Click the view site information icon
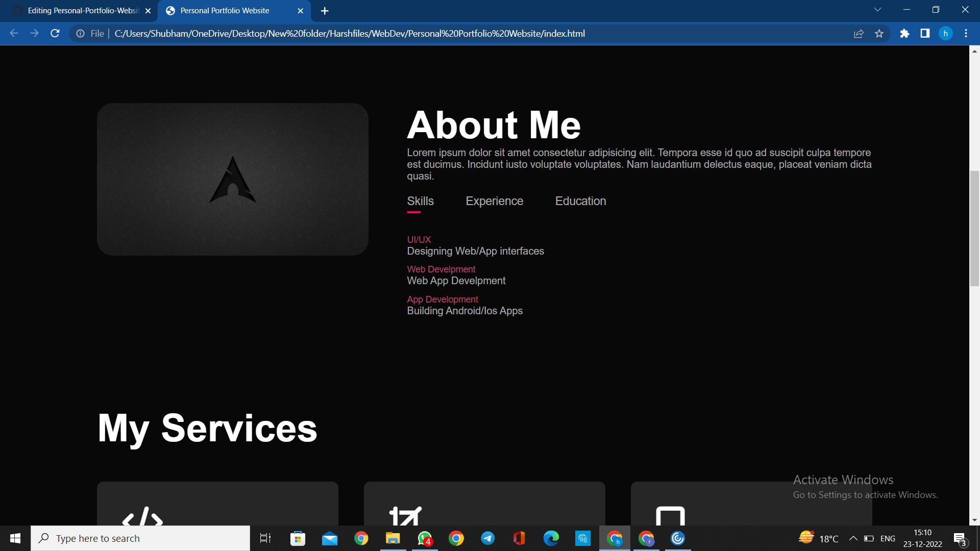980x551 pixels. [x=80, y=34]
